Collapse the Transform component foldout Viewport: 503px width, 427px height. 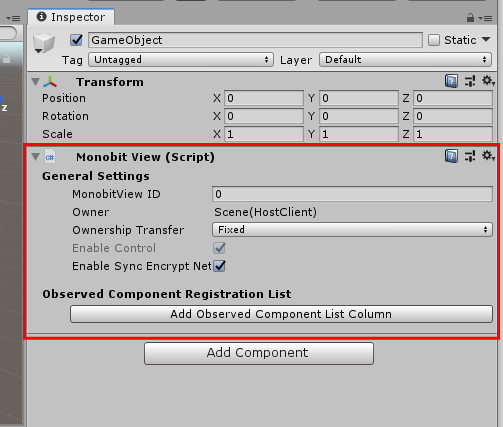pyautogui.click(x=36, y=82)
